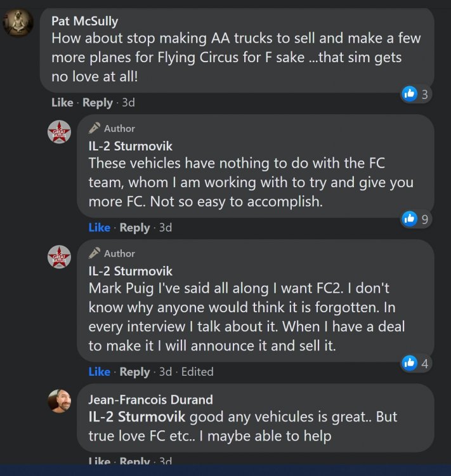Viewport: 451px width, 476px height.
Task: Reply to Pat McSully's comment
Action: pyautogui.click(x=97, y=103)
